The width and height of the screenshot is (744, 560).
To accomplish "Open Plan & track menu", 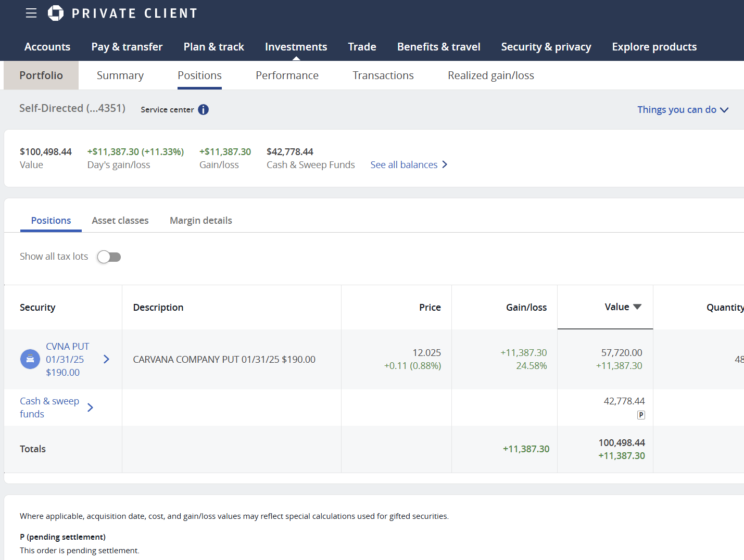I will 214,47.
